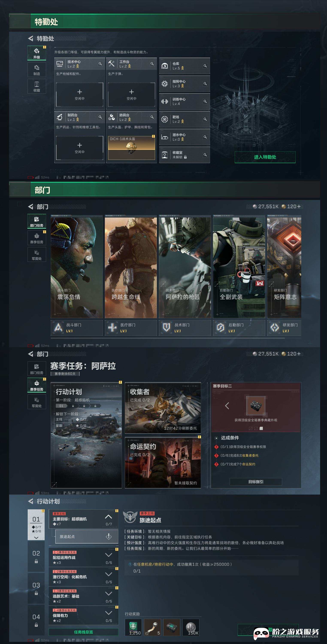Click the back arrow beside 行动计划 title

30,501
